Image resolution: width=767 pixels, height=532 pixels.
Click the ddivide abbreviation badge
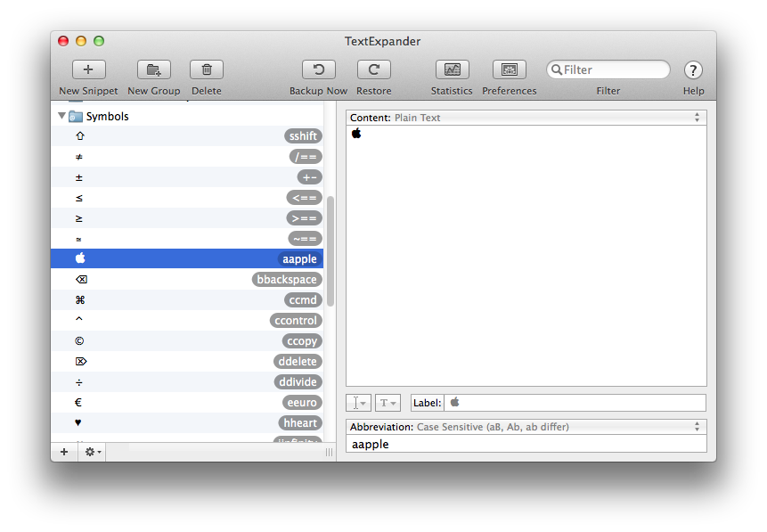298,382
